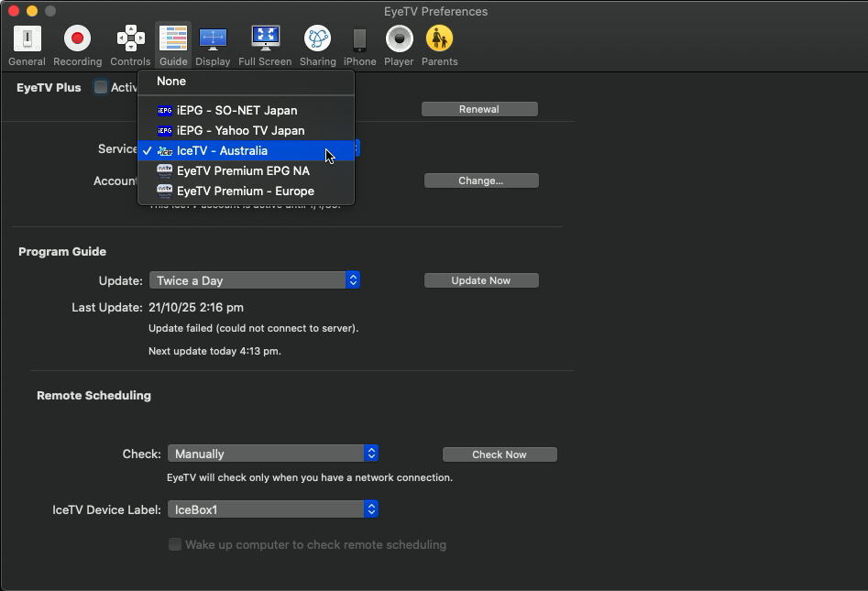Click the 'Update failed' status message
The height and width of the screenshot is (591, 868).
point(254,328)
